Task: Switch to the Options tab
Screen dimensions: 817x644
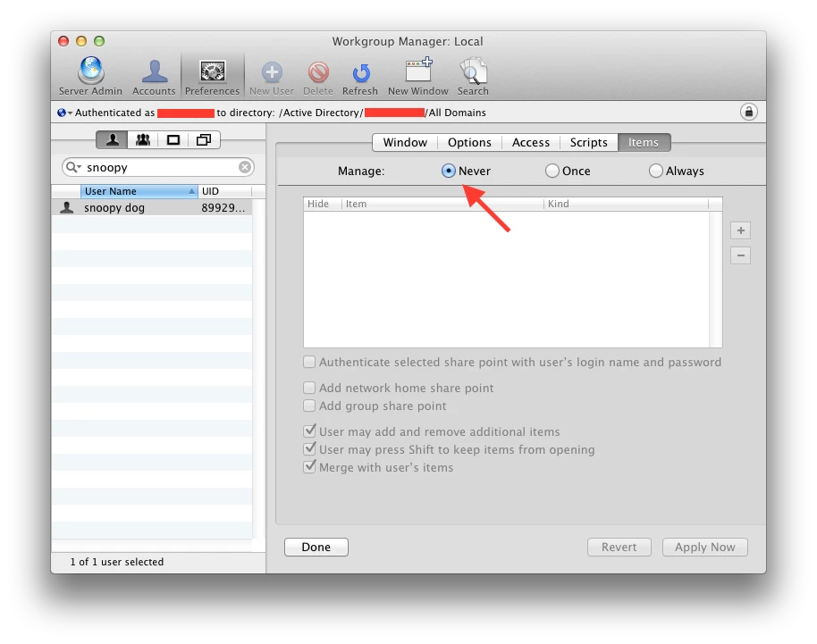Action: point(469,142)
